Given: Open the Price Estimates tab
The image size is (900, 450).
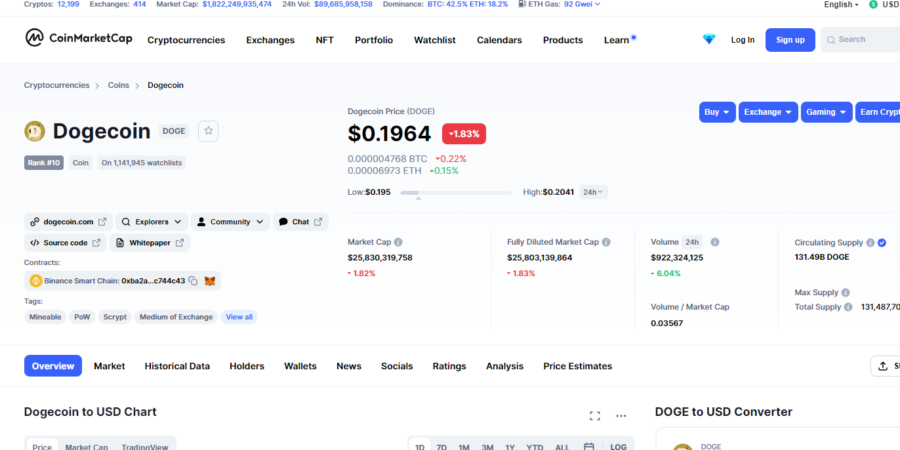Looking at the screenshot, I should point(577,366).
